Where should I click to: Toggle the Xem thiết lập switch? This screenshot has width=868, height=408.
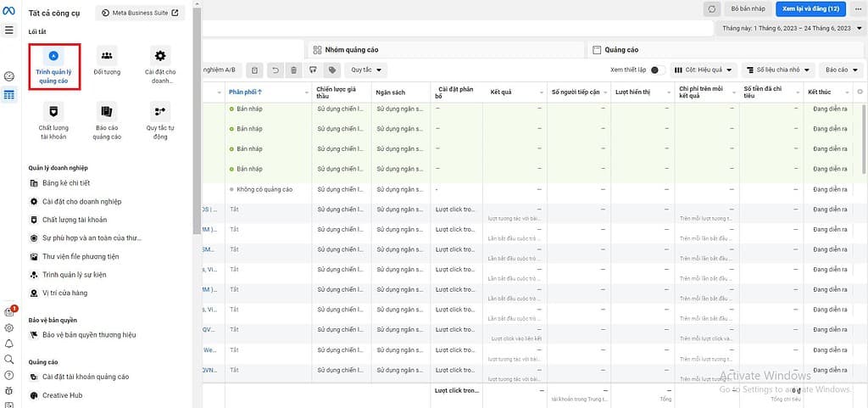point(656,70)
